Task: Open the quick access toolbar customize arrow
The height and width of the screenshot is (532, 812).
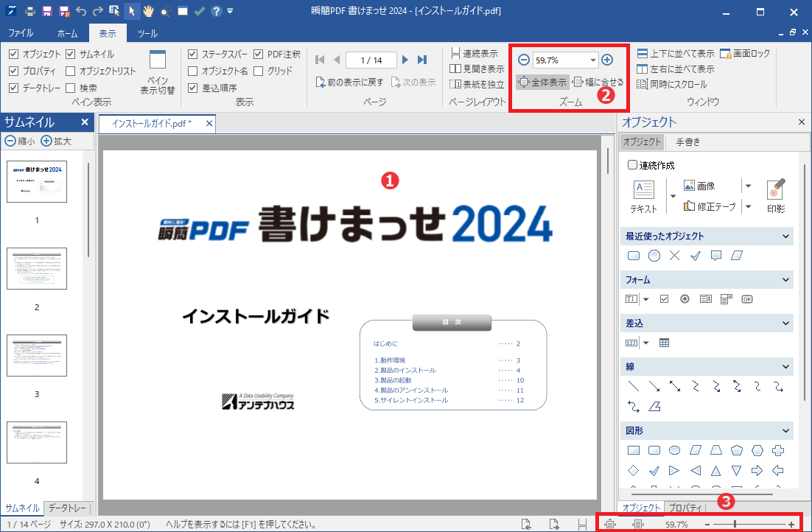Action: click(x=231, y=11)
